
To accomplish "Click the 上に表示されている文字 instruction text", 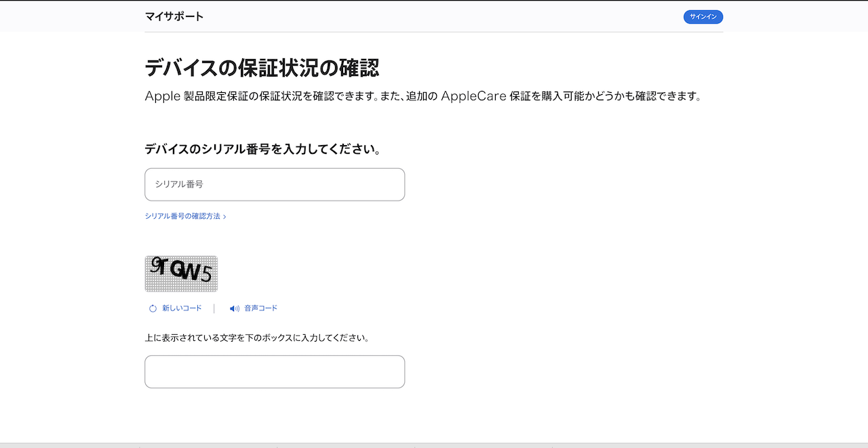I will (257, 338).
